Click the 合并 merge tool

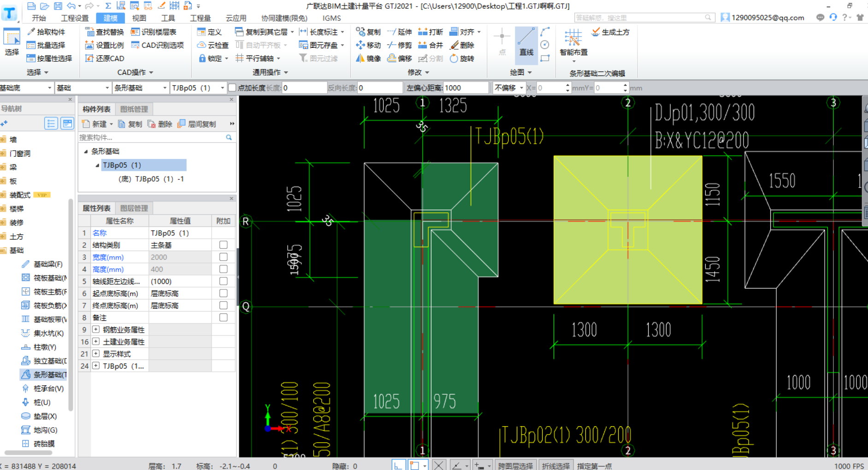(x=431, y=45)
